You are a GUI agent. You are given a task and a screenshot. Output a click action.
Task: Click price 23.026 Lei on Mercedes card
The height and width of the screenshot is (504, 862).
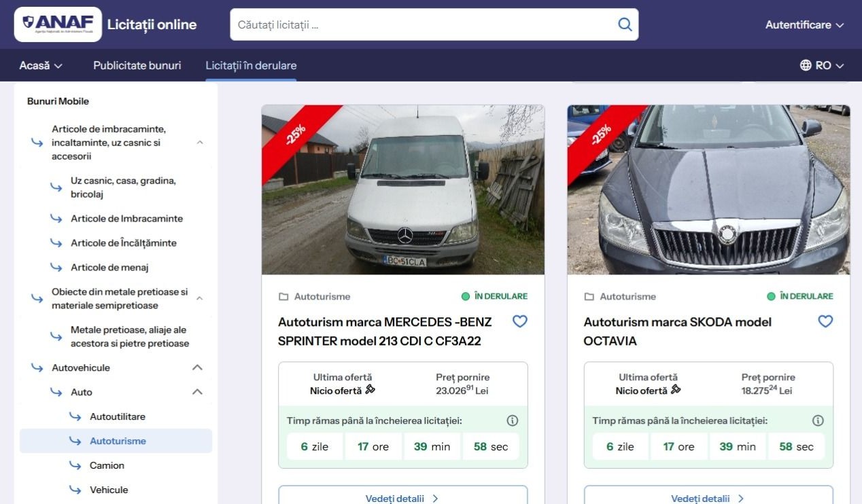point(462,390)
